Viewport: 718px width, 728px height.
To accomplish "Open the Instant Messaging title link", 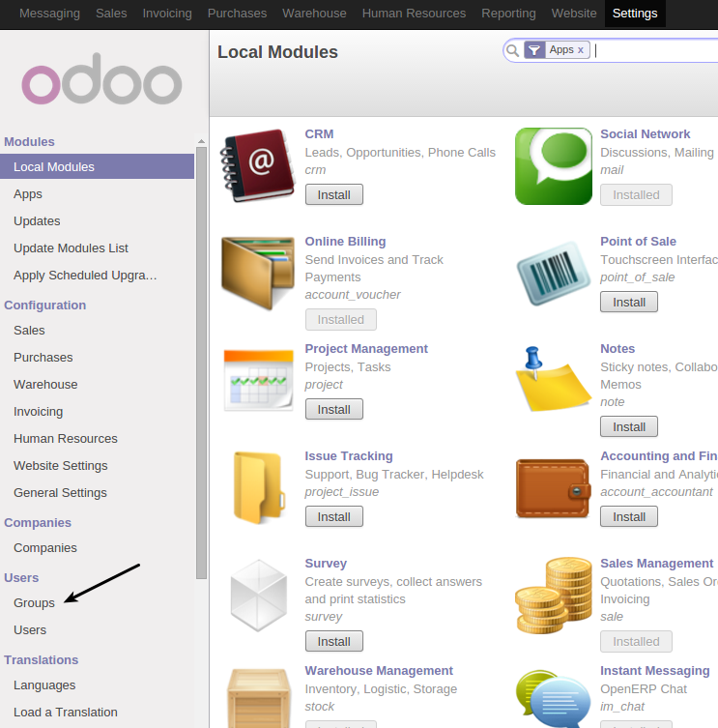I will point(655,670).
